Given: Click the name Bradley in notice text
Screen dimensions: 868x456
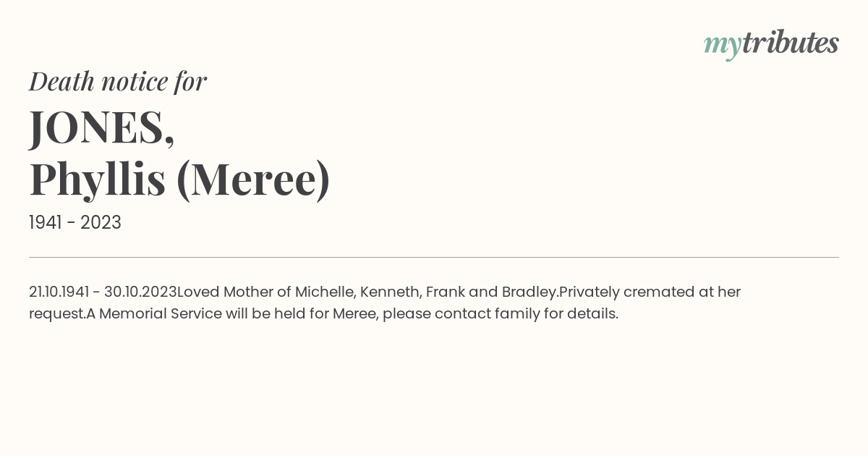Looking at the screenshot, I should [x=529, y=292].
